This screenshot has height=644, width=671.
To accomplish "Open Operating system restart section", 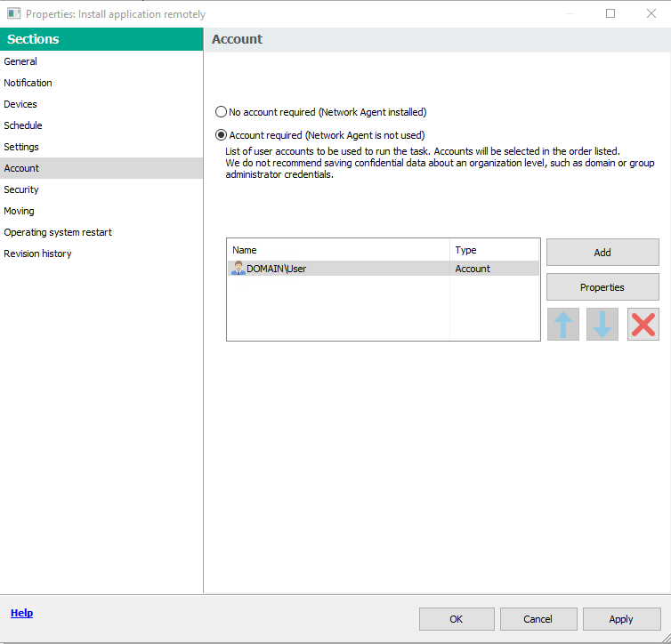I will pos(101,232).
